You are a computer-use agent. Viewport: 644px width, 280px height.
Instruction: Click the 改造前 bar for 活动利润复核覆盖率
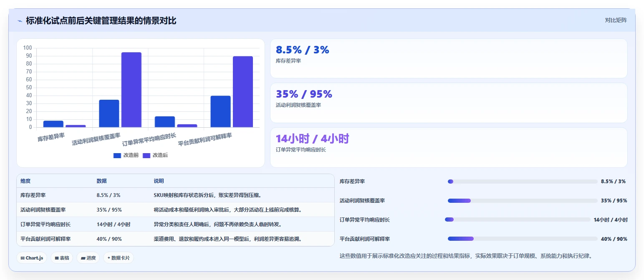pyautogui.click(x=109, y=114)
